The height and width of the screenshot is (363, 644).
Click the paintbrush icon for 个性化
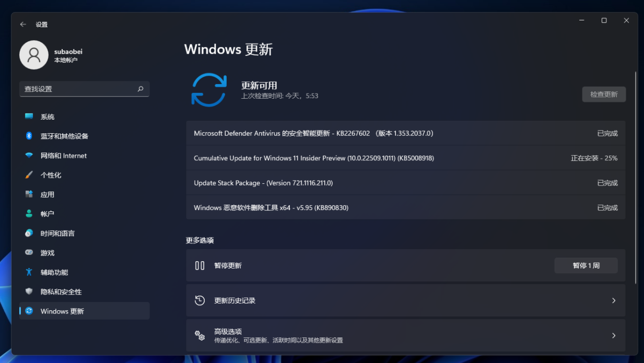(x=29, y=175)
